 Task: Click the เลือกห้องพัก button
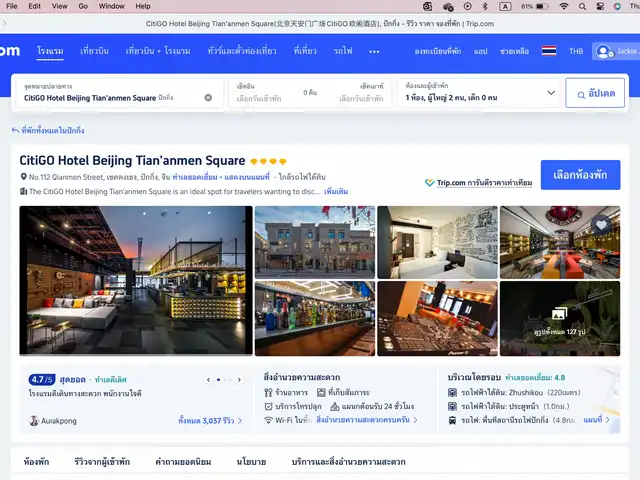(580, 175)
